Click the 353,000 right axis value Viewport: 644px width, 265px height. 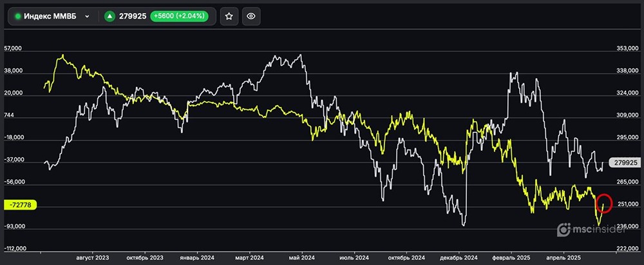(628, 48)
